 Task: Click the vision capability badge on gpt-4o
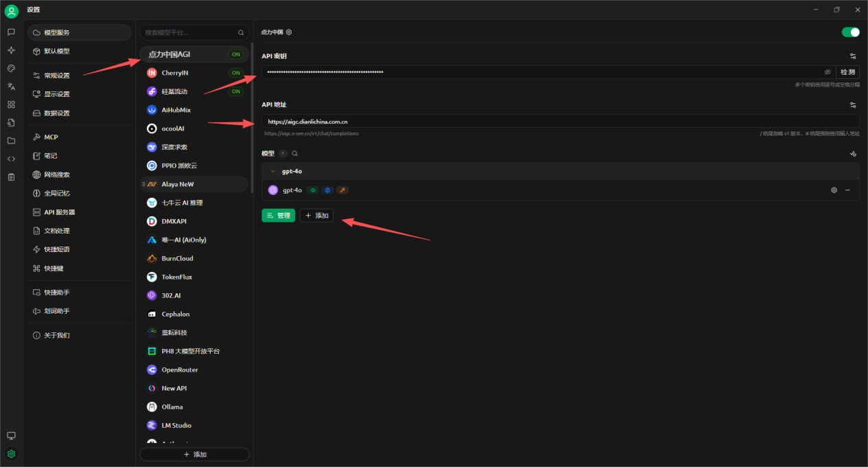coord(313,190)
